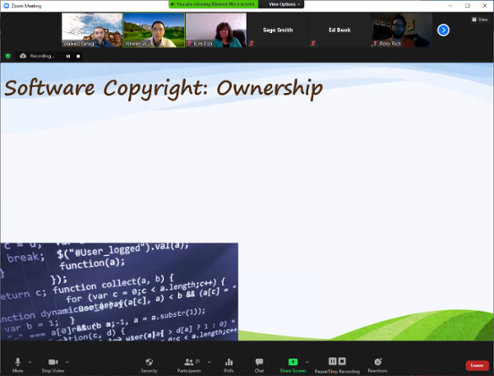Image resolution: width=494 pixels, height=376 pixels.
Task: Open the Participants panel
Action: 189,365
